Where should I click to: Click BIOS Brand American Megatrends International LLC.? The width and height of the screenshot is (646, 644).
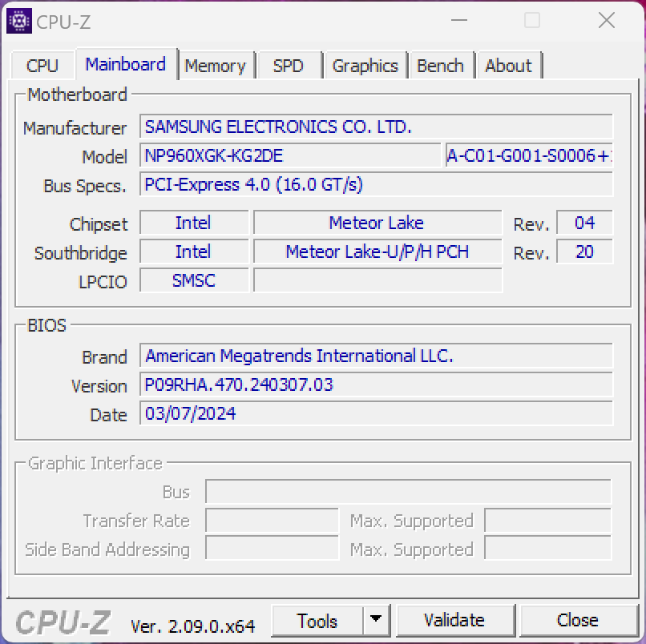click(376, 356)
